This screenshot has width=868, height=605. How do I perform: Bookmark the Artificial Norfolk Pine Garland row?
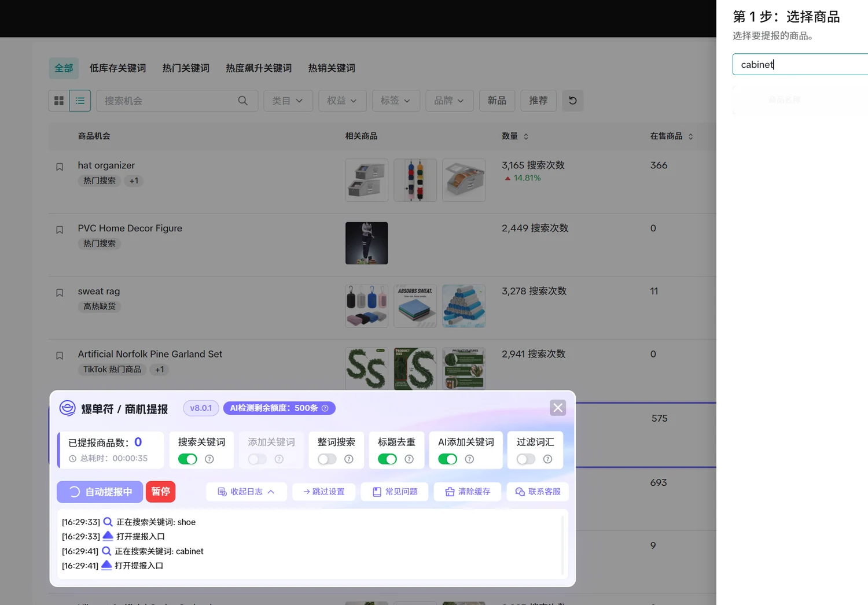tap(60, 356)
